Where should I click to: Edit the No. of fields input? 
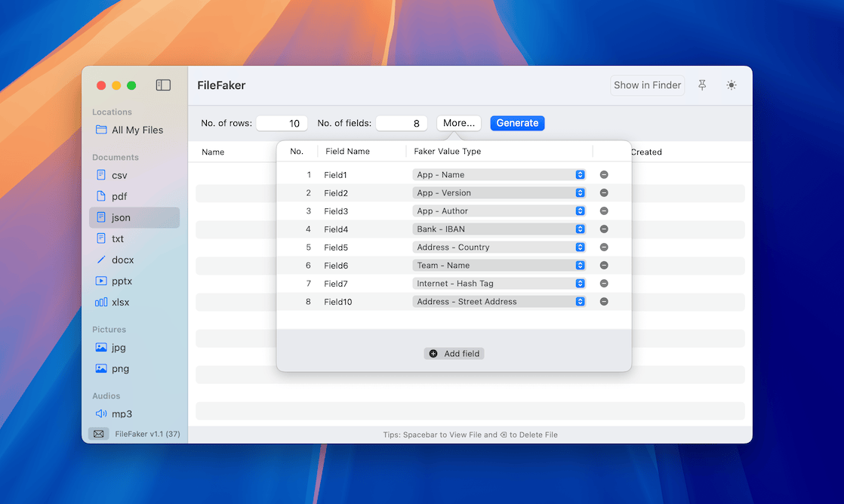(x=402, y=123)
